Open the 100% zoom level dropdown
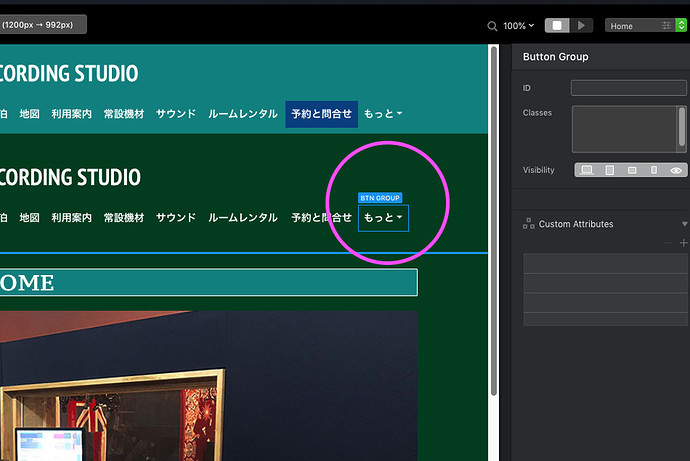Image resolution: width=690 pixels, height=461 pixels. click(x=519, y=26)
